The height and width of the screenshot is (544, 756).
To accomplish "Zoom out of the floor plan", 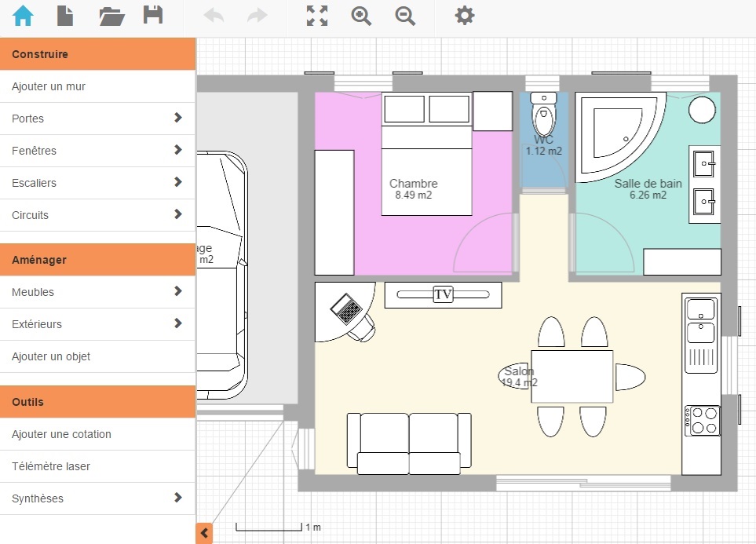I will tap(405, 15).
